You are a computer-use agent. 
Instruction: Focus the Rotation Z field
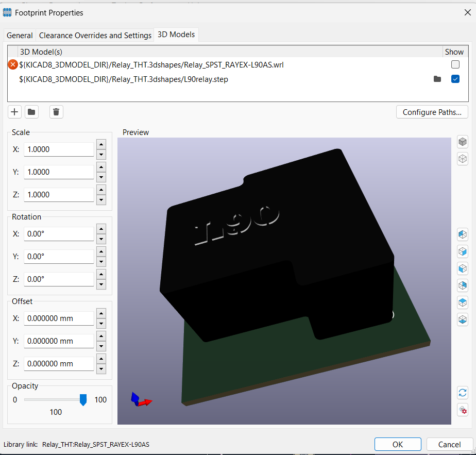[x=59, y=279]
